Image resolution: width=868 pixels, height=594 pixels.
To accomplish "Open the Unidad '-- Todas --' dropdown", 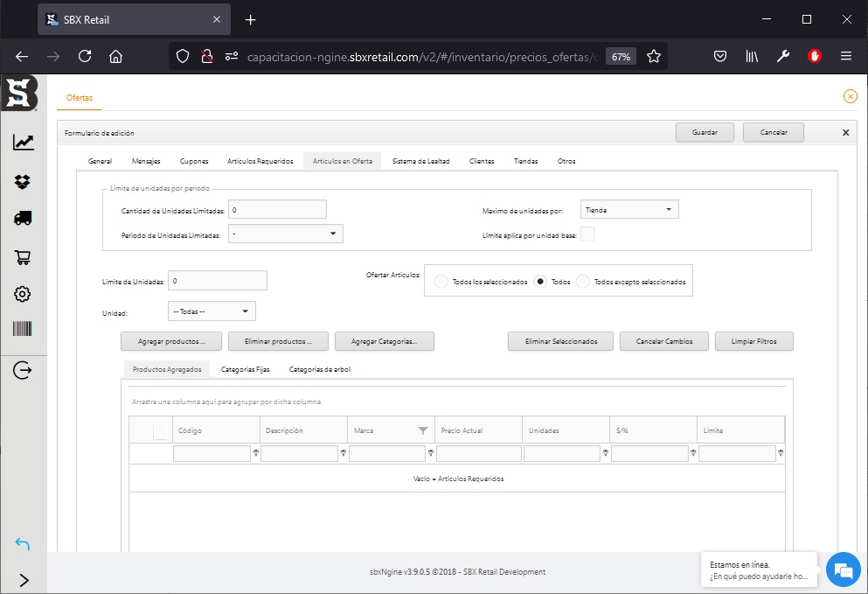I will [212, 311].
